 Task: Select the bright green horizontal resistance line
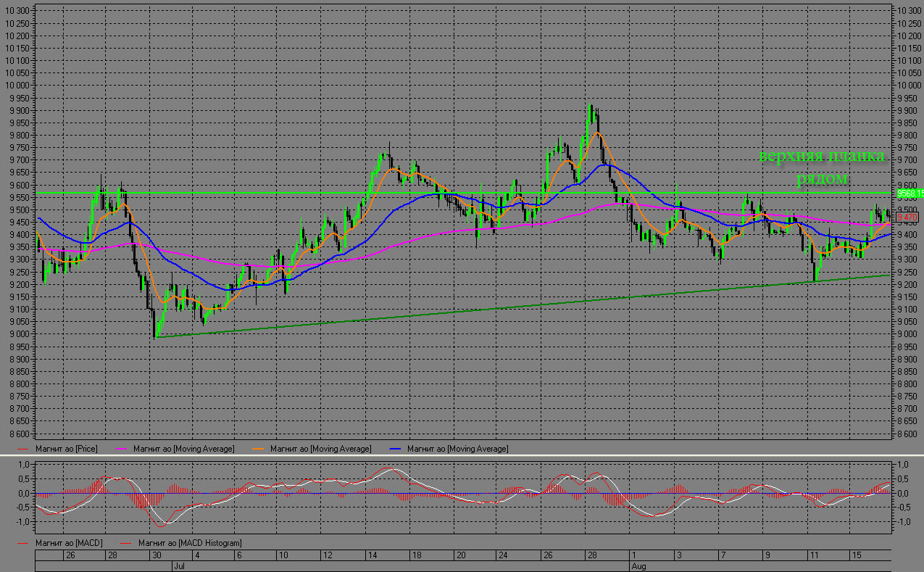(464, 194)
